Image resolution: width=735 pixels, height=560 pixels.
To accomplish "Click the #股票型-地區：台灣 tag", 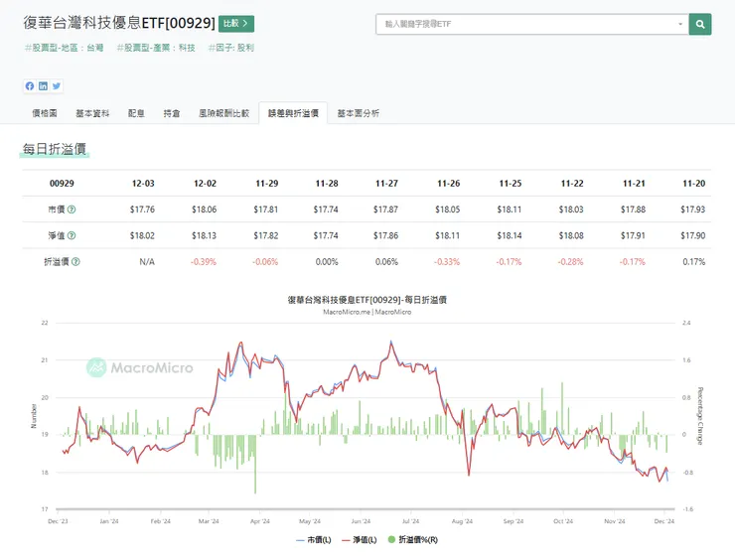I will (64, 48).
